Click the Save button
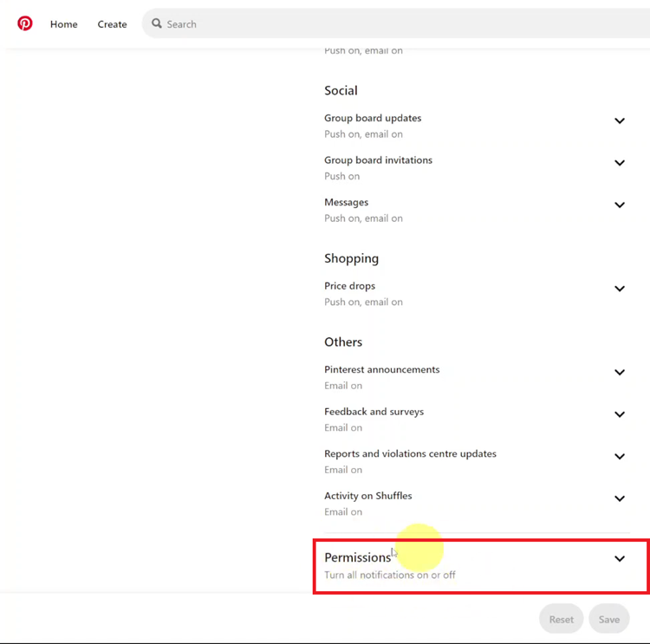This screenshot has height=644, width=650. click(x=609, y=619)
